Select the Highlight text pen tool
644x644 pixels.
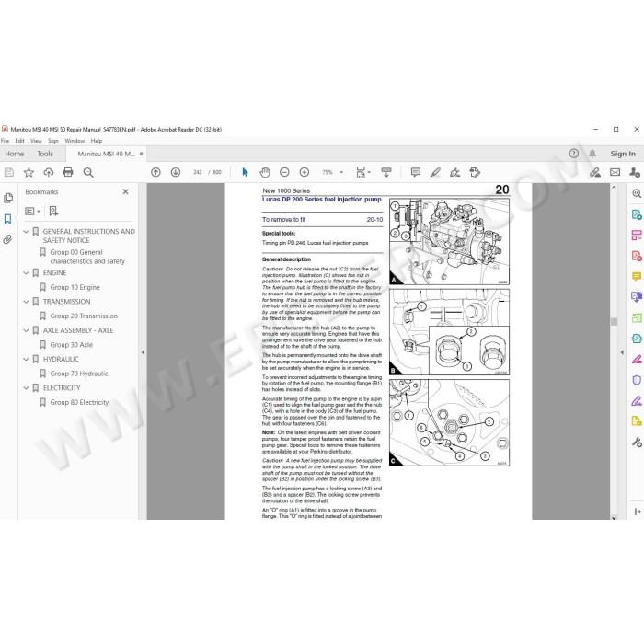(435, 172)
